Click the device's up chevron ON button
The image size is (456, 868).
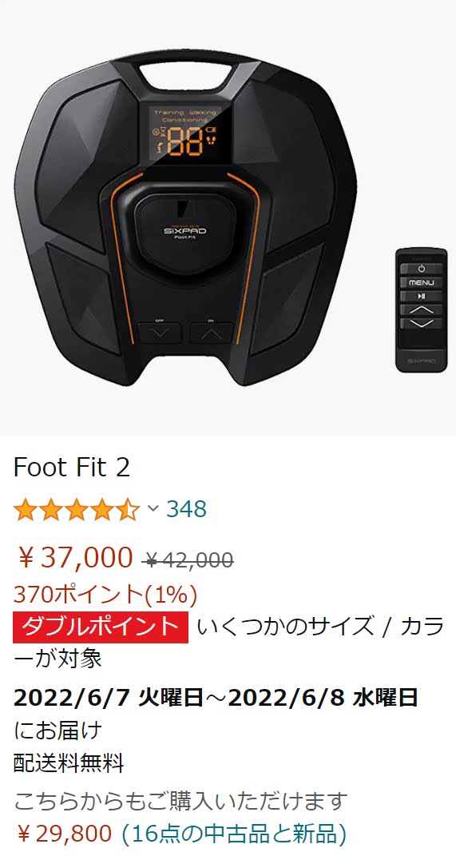[212, 332]
